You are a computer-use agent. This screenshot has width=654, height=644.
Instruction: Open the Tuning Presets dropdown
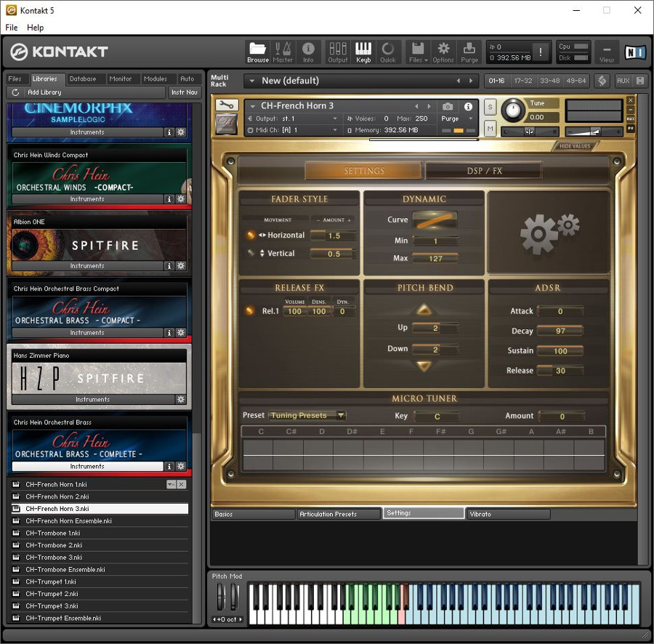[307, 416]
